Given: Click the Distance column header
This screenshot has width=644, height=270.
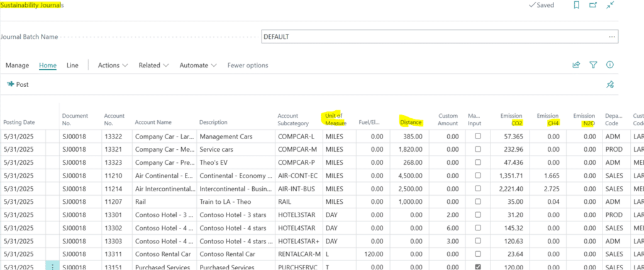Looking at the screenshot, I should (411, 121).
